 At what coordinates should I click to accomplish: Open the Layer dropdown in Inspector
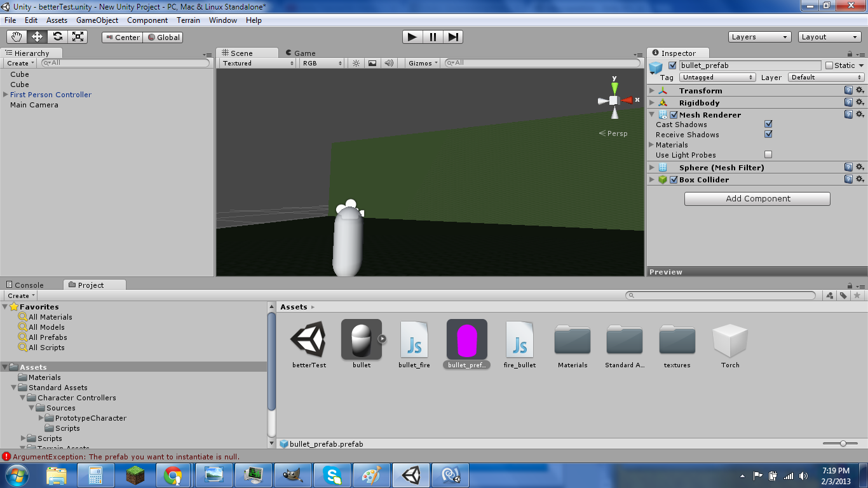coord(826,78)
